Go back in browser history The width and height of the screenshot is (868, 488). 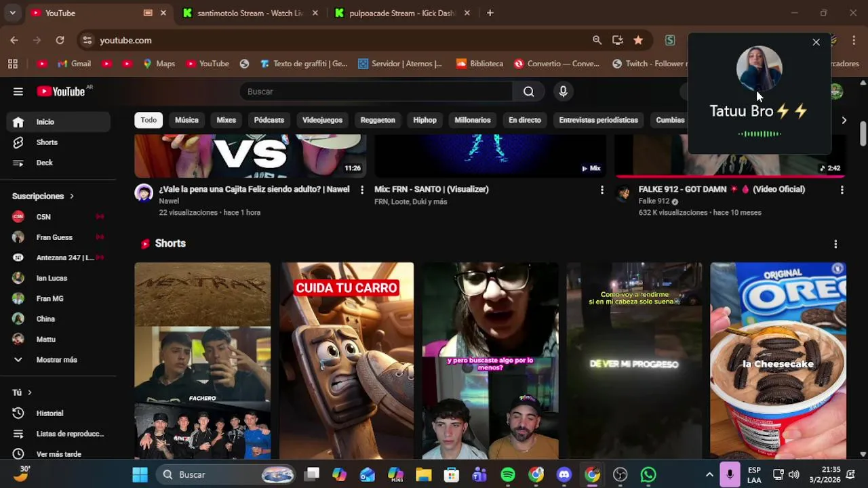point(14,40)
